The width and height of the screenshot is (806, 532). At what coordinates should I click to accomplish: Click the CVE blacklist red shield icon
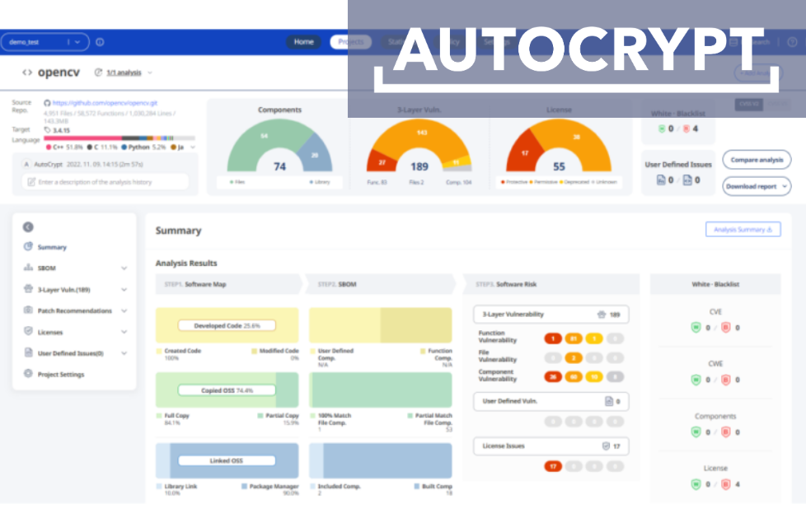click(x=725, y=328)
